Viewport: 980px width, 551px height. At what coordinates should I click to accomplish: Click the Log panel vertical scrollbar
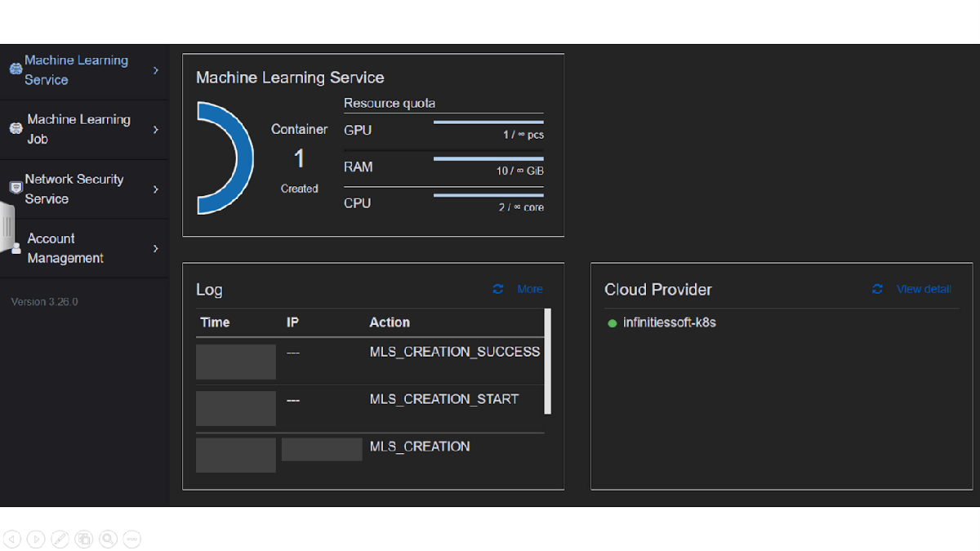(547, 361)
